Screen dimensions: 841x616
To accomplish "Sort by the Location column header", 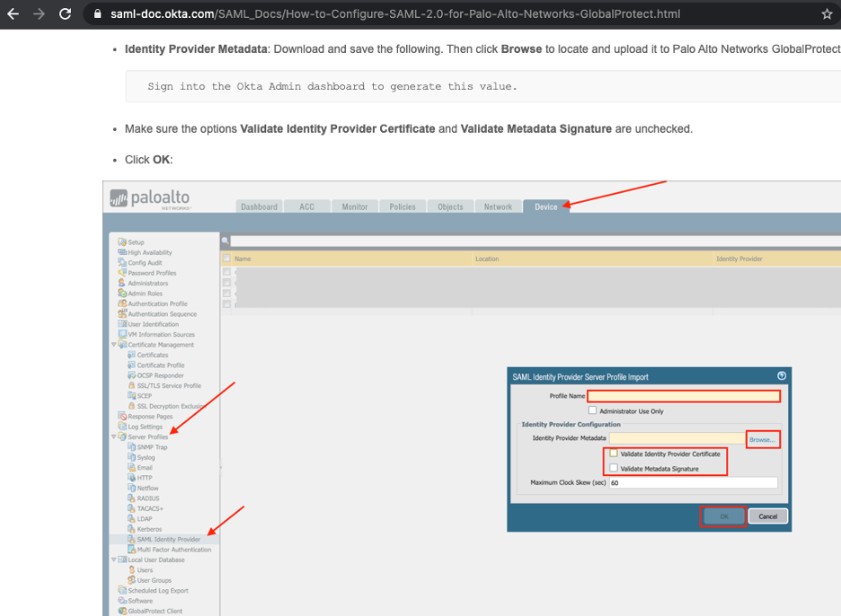I will click(487, 259).
